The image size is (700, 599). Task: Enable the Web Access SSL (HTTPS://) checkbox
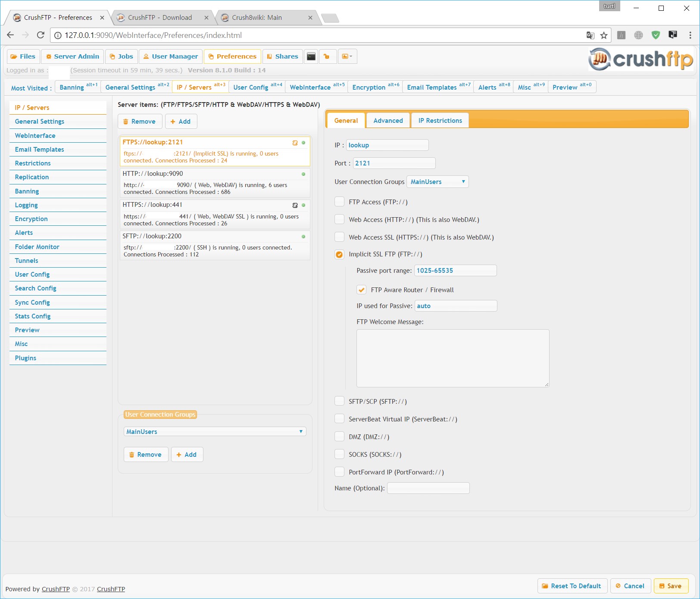point(340,237)
